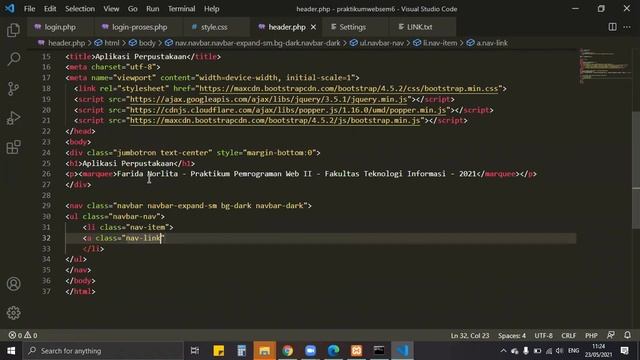640x360 pixels.
Task: Open the editor More Actions ellipsis
Action: [x=627, y=27]
